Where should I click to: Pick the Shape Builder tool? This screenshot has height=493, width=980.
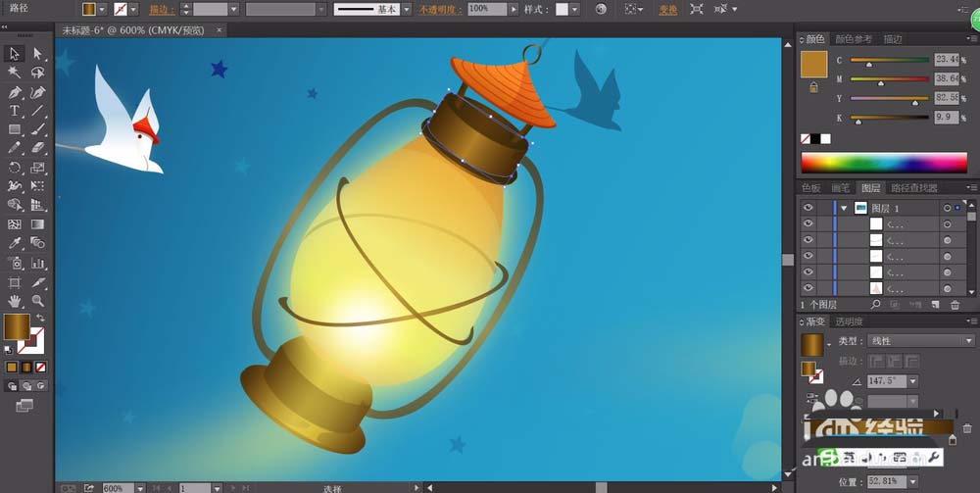(15, 205)
